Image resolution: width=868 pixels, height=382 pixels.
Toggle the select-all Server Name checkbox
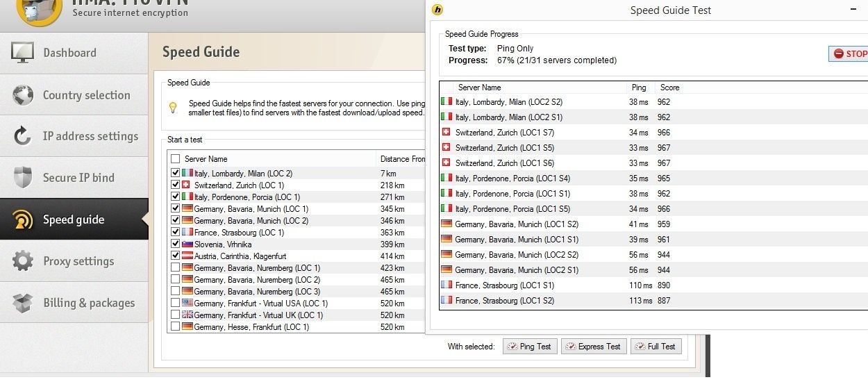pyautogui.click(x=175, y=159)
